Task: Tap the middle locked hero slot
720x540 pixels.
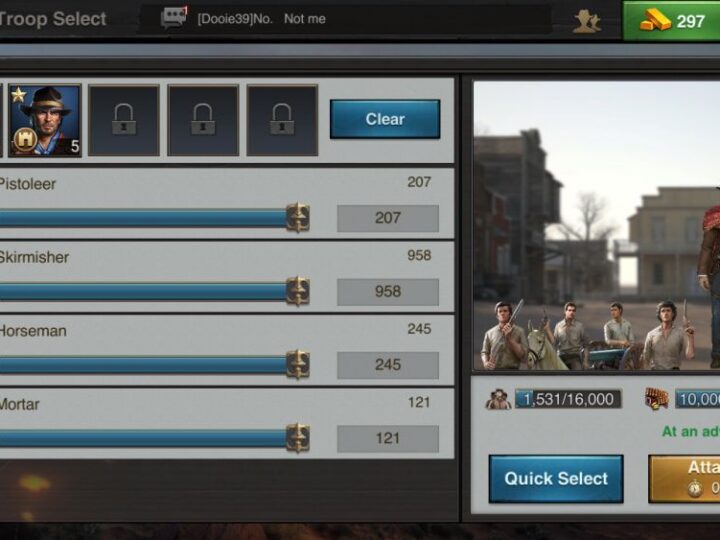Action: (203, 120)
